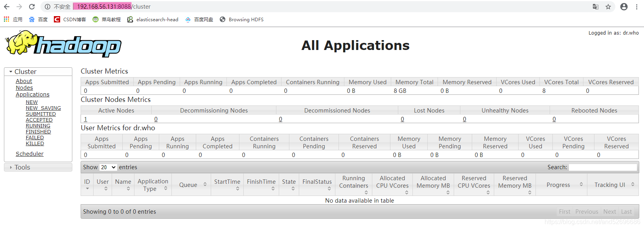Sort table by Queue column
Screen dimensions: 644x229
(x=191, y=185)
